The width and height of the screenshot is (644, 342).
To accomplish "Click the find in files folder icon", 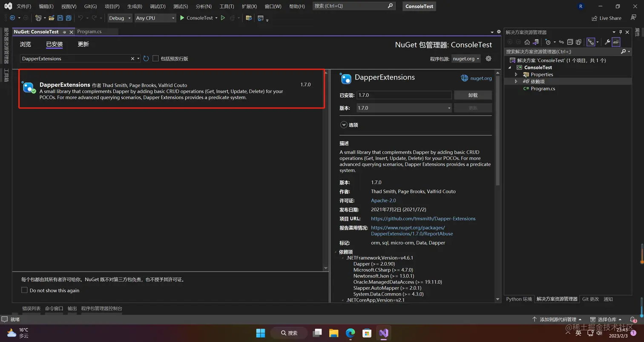I will click(249, 18).
